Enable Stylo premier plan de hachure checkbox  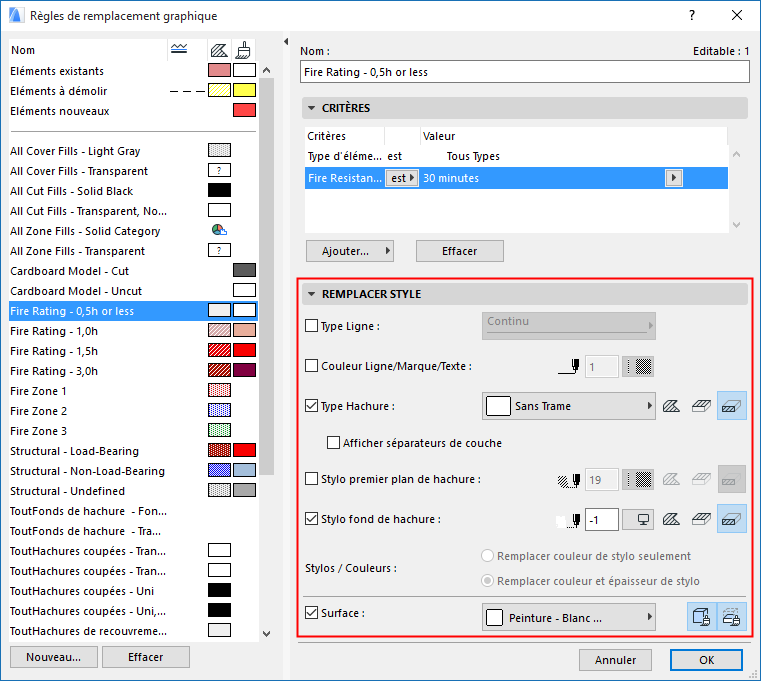tap(311, 479)
